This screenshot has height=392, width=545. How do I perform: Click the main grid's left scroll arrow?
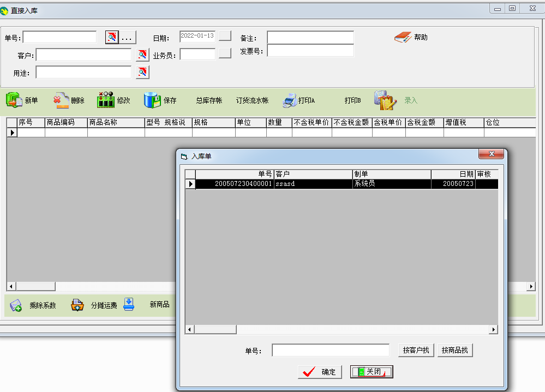(11, 286)
